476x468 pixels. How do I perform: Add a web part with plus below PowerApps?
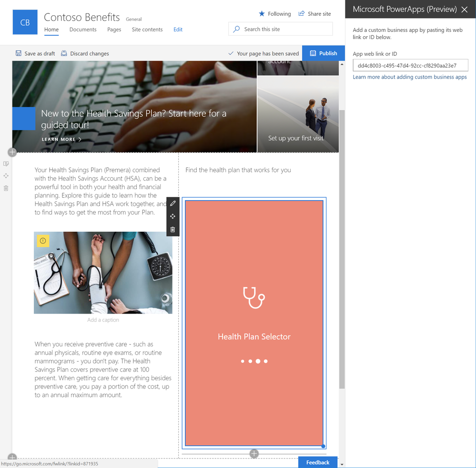(x=254, y=454)
